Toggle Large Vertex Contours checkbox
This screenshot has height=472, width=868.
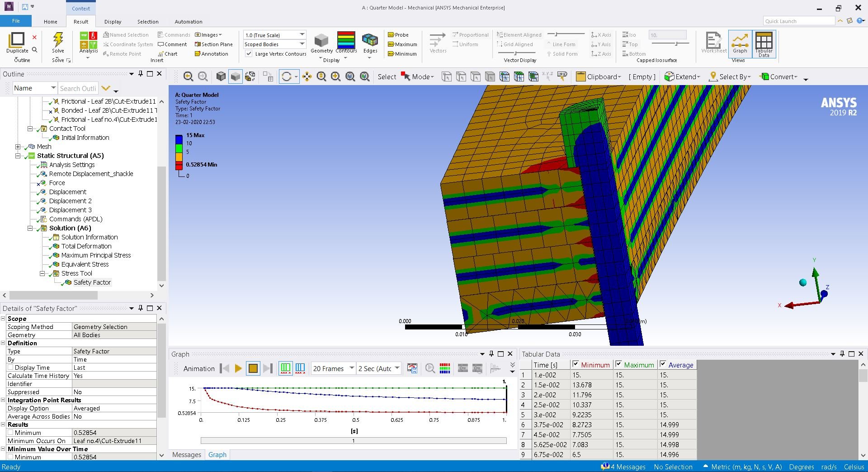click(x=249, y=53)
